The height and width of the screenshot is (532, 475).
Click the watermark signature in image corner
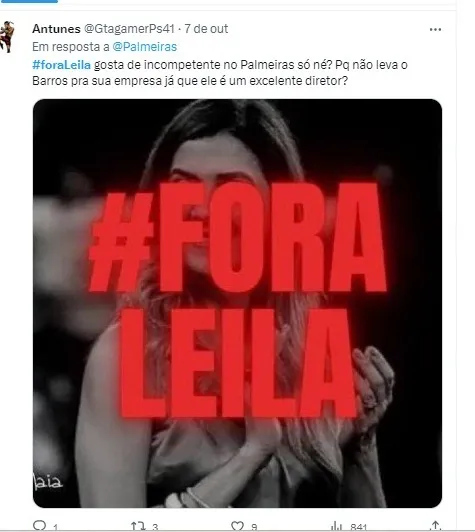tap(48, 482)
